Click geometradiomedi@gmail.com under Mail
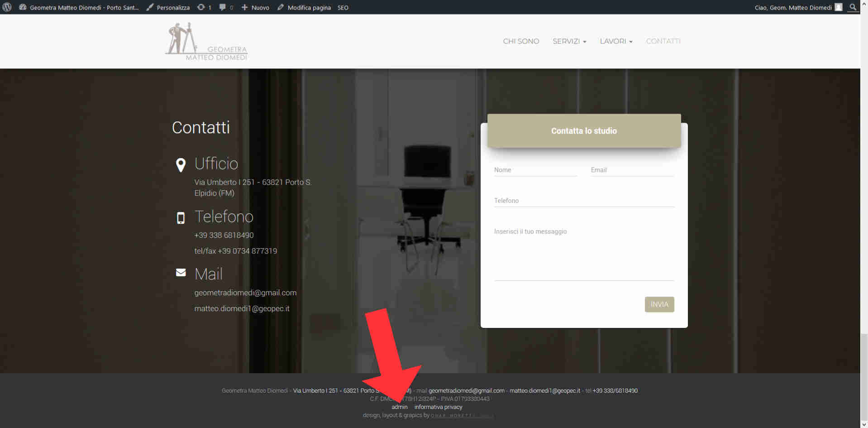 245,293
